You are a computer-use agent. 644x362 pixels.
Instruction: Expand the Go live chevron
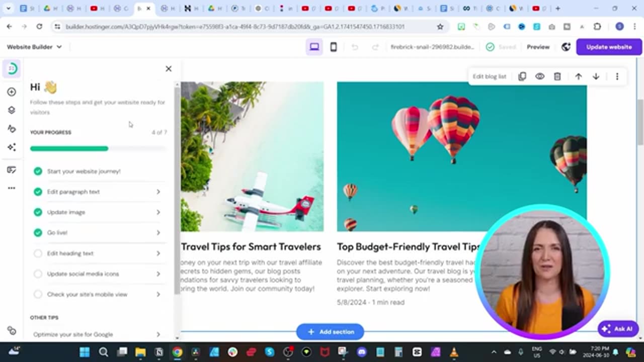click(x=158, y=233)
